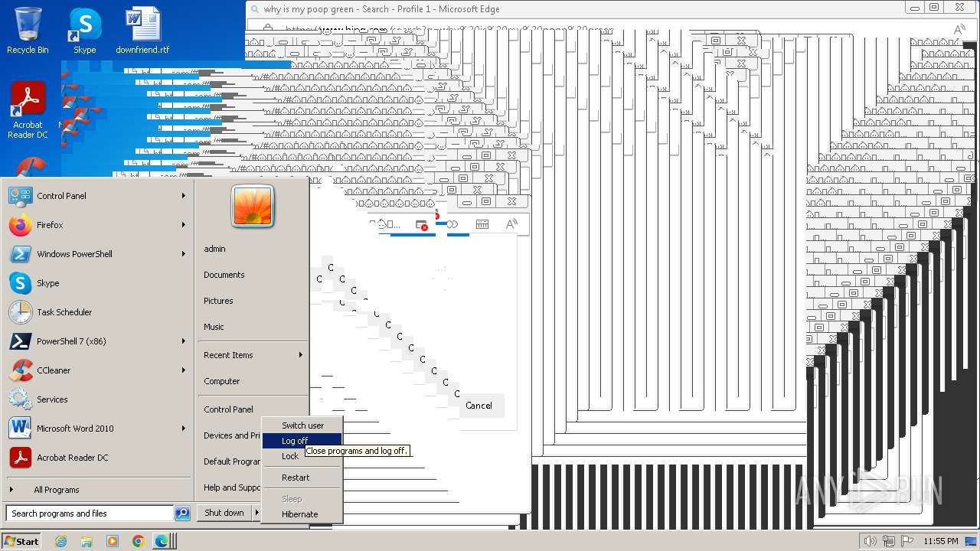Expand the Firefox jump list arrow

pyautogui.click(x=184, y=225)
